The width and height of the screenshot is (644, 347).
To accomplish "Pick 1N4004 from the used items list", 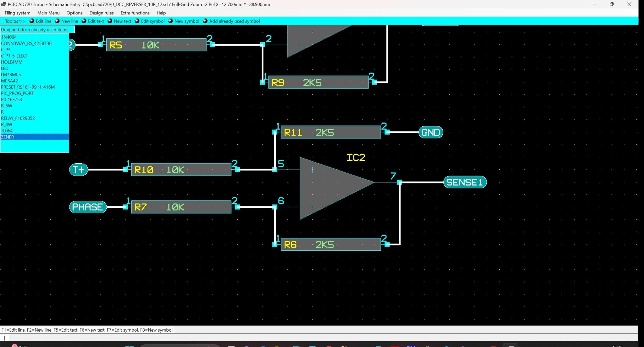I will [35, 37].
